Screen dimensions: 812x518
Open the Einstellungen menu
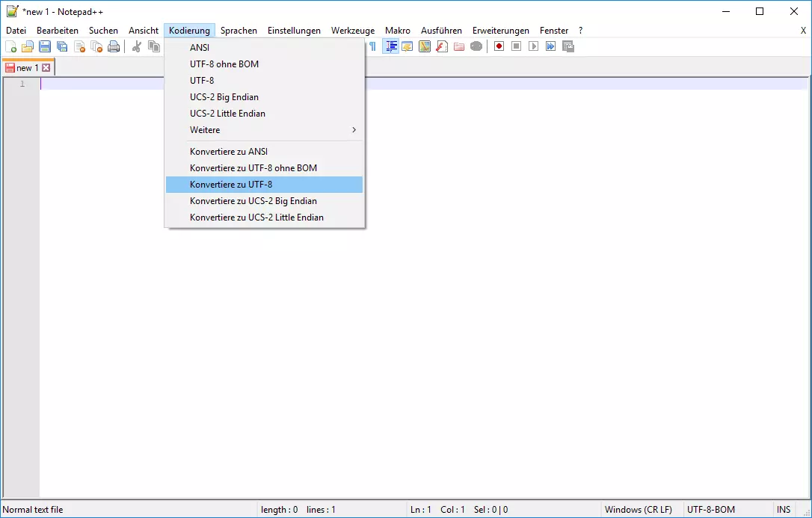pos(294,31)
